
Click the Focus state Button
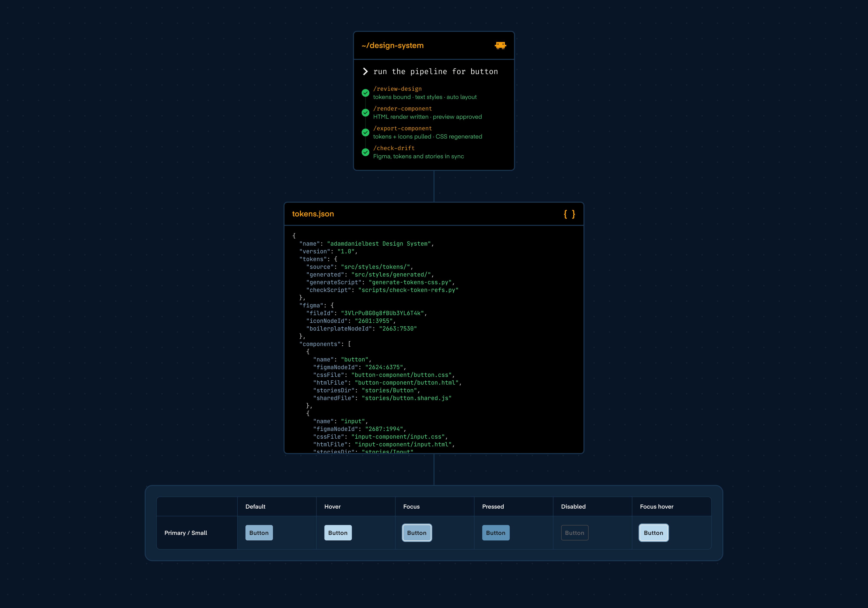417,533
